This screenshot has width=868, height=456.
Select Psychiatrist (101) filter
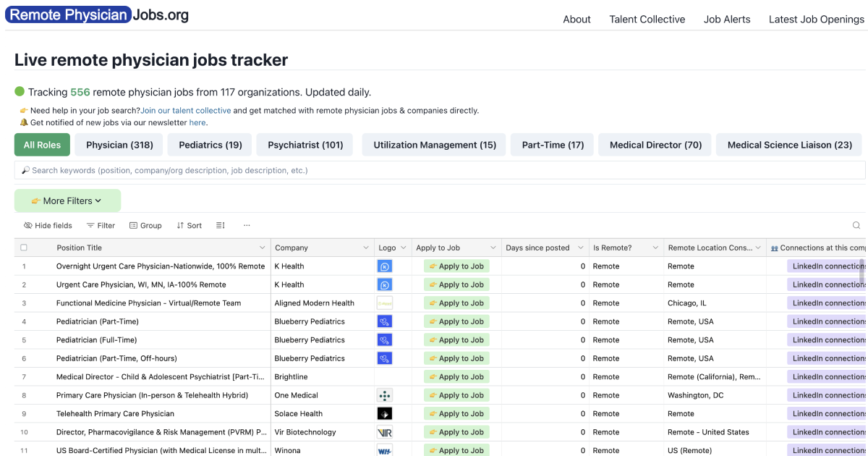tap(305, 145)
